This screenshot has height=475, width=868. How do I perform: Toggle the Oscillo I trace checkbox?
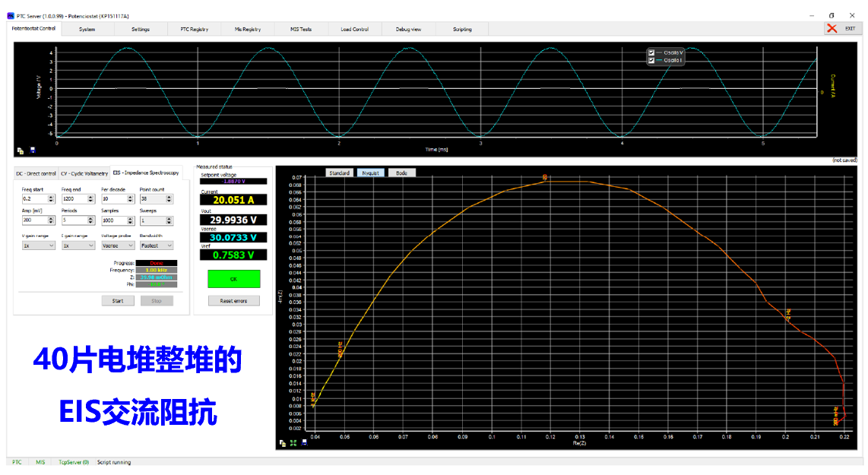coord(651,60)
